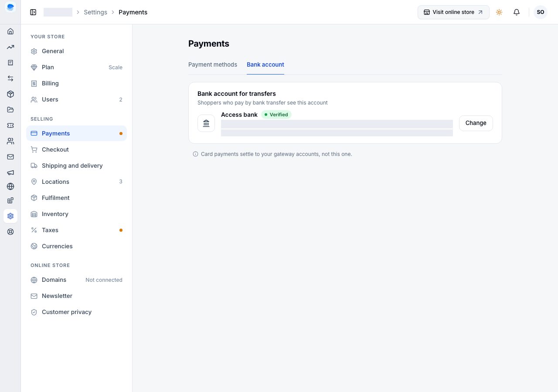Image resolution: width=558 pixels, height=392 pixels.
Task: Open the products box icon in rail
Action: pos(10,94)
